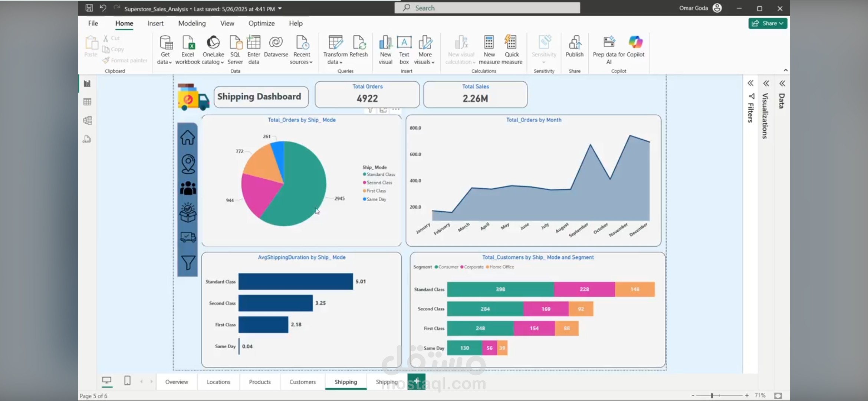The image size is (868, 401).
Task: Adjust the zoom slider handle
Action: 712,395
